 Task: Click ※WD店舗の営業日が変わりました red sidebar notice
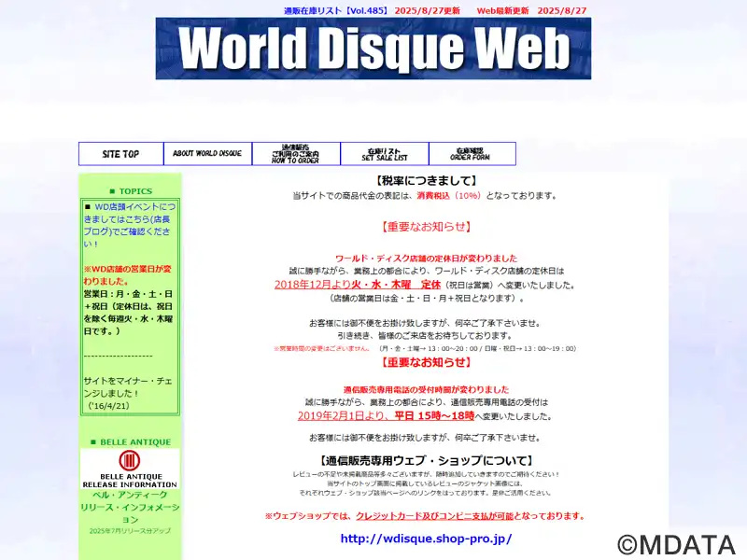[128, 274]
